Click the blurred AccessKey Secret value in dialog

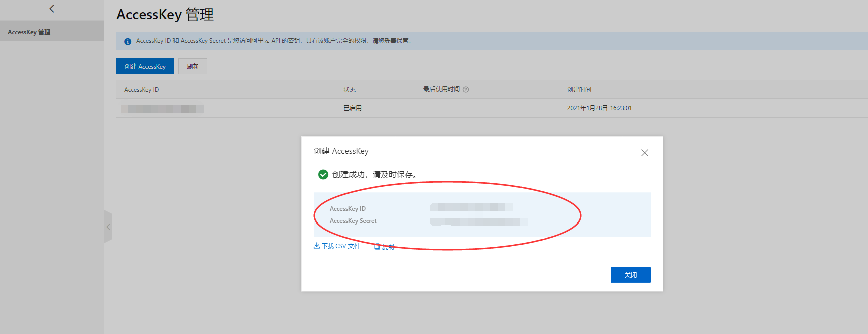(478, 222)
